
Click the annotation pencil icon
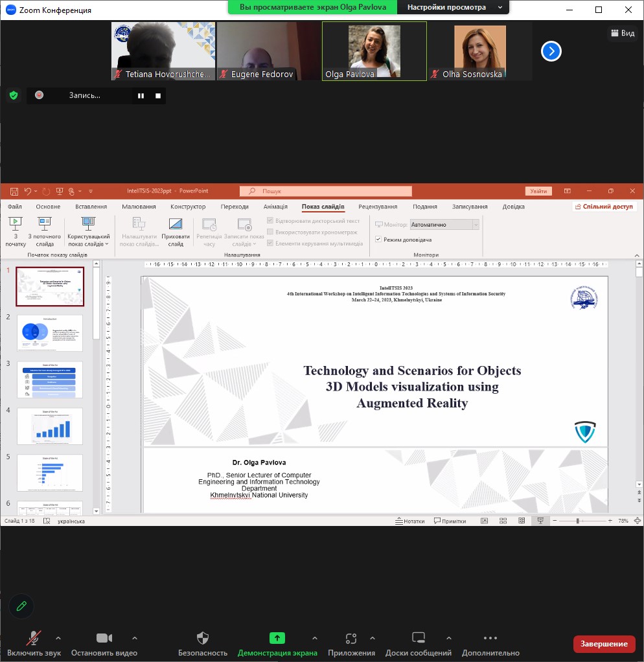click(21, 606)
